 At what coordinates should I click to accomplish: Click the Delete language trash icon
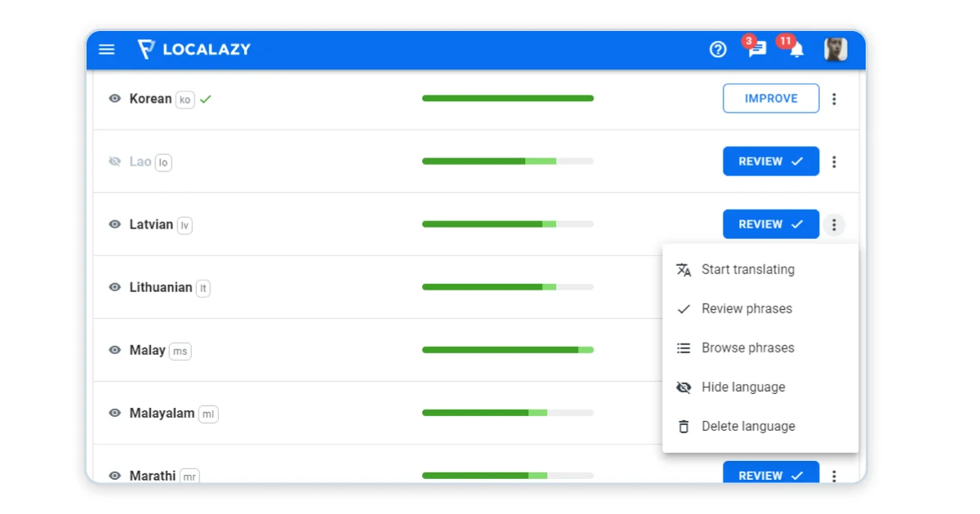click(x=684, y=426)
